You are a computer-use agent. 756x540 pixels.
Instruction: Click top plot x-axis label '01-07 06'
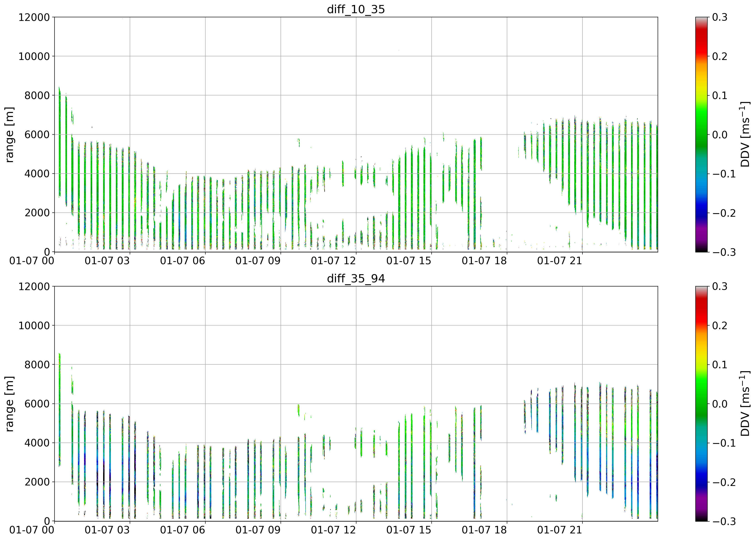pyautogui.click(x=182, y=261)
